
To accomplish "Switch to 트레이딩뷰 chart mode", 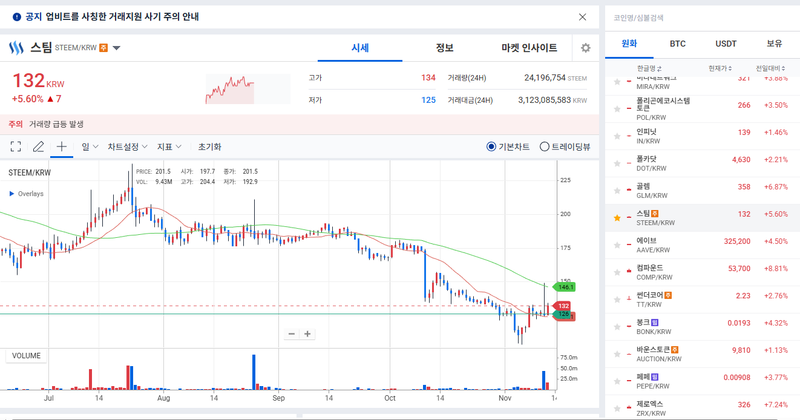I will tap(545, 147).
